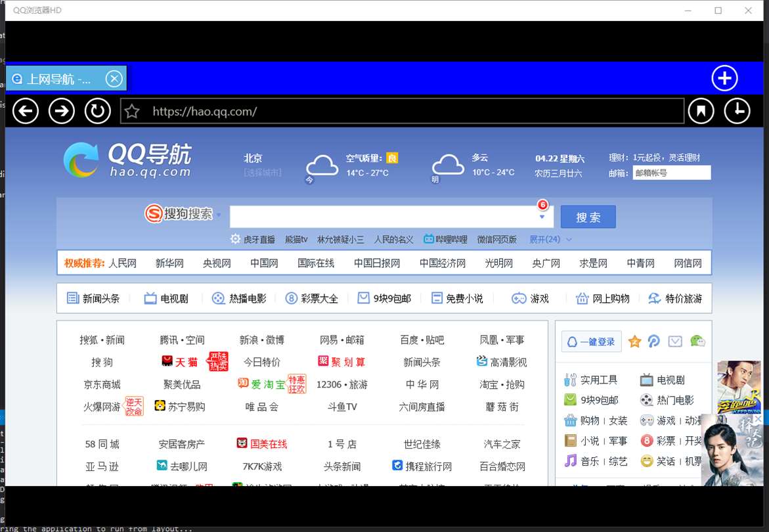Open 特价旅游 category tab
Viewport: 769px width, 532px height.
[675, 298]
